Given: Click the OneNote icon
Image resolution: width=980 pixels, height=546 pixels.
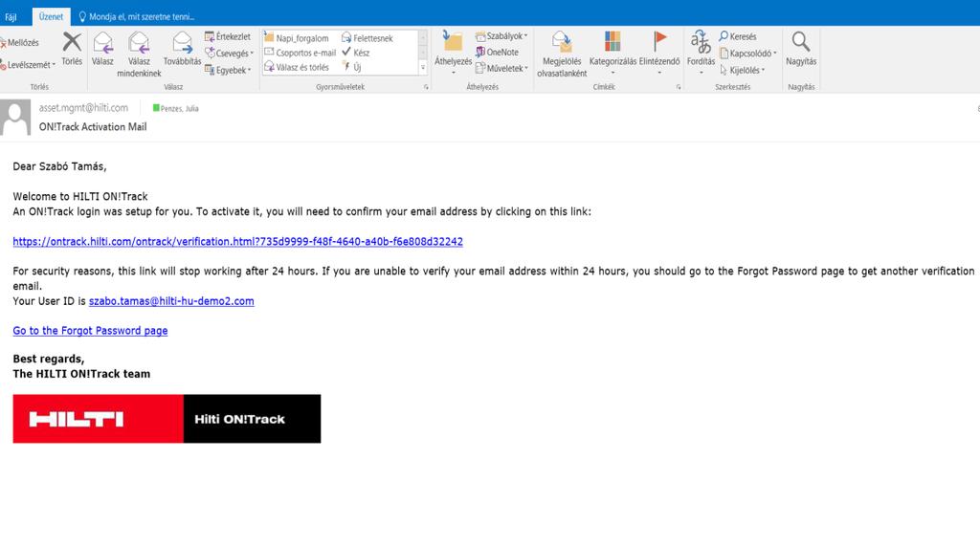Looking at the screenshot, I should pyautogui.click(x=480, y=53).
